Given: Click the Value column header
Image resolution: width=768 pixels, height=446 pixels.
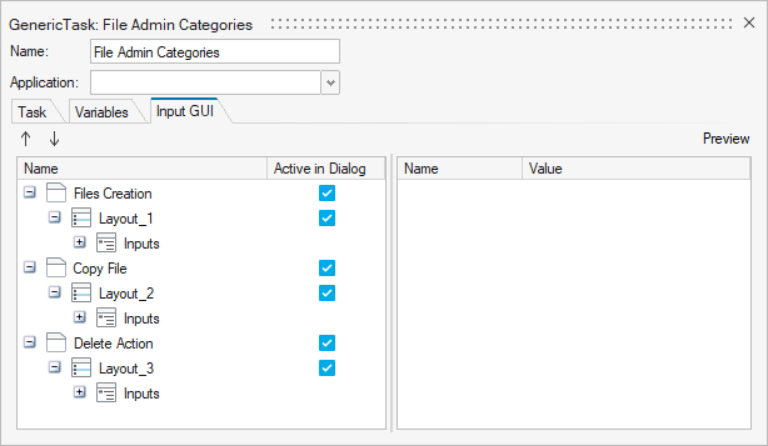Looking at the screenshot, I should pos(636,168).
